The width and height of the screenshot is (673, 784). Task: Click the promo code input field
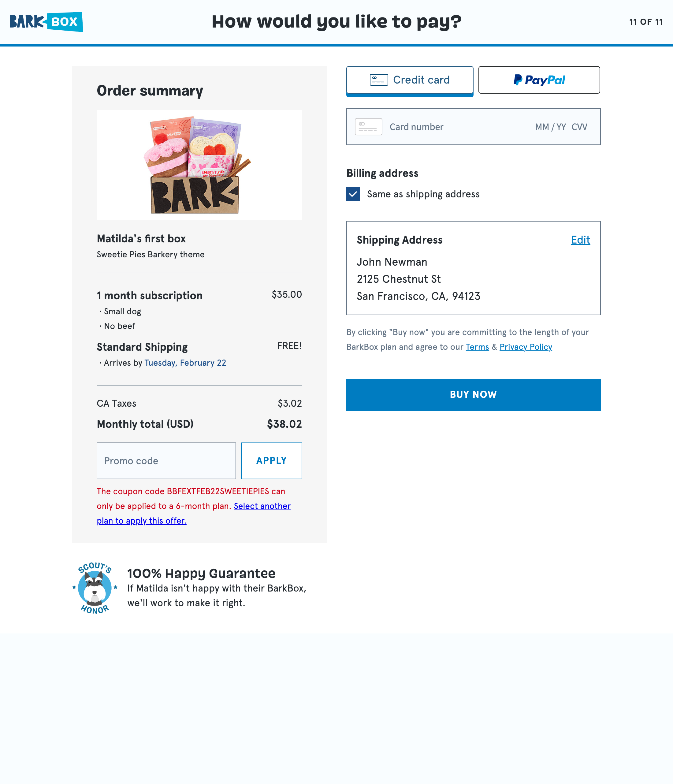pos(166,461)
